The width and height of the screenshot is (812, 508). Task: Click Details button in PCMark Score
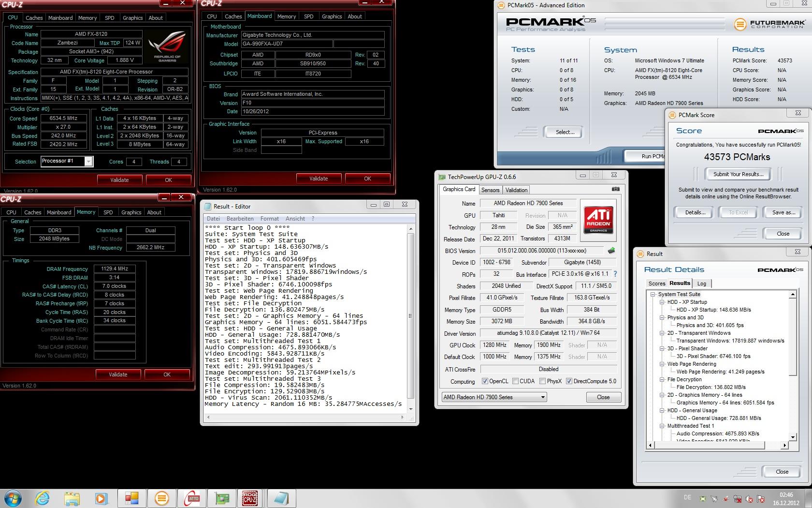tap(695, 212)
